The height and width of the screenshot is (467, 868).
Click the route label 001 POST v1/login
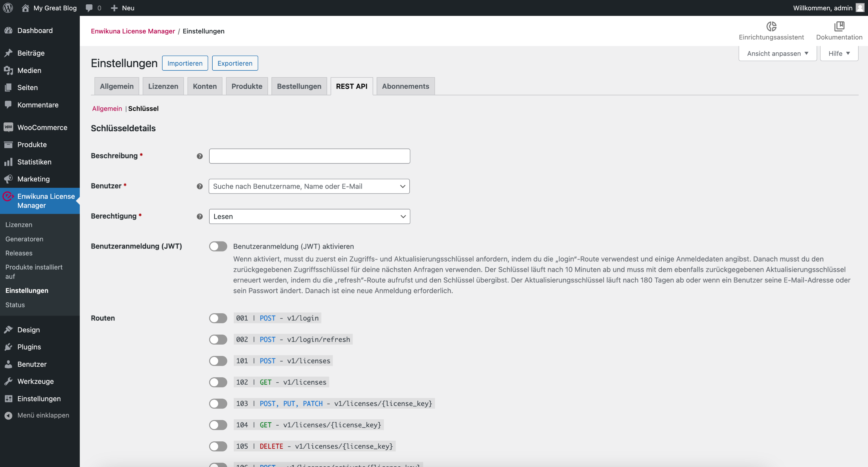pyautogui.click(x=277, y=318)
